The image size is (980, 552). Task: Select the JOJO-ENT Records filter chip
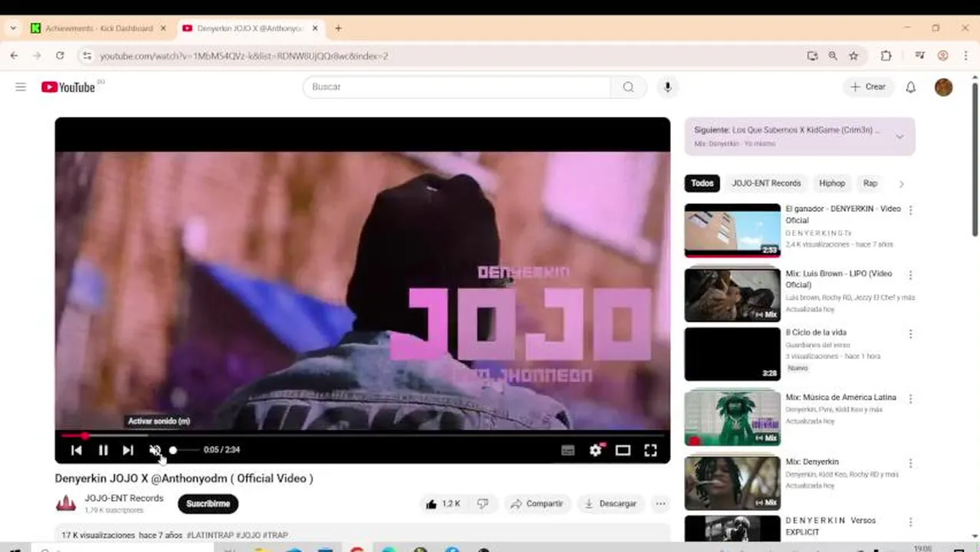click(x=766, y=183)
